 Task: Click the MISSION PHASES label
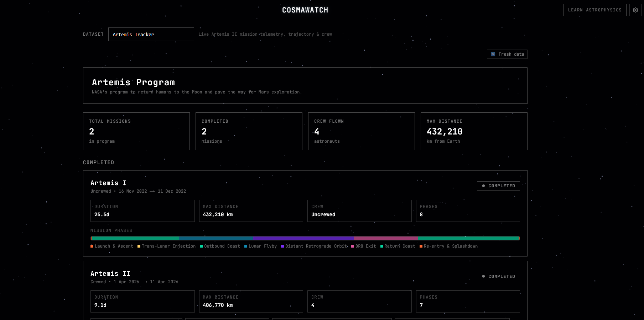coord(111,230)
